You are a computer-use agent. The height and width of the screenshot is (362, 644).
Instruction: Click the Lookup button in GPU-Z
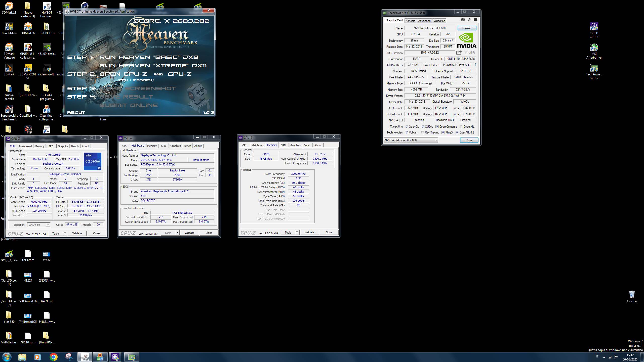(x=467, y=28)
